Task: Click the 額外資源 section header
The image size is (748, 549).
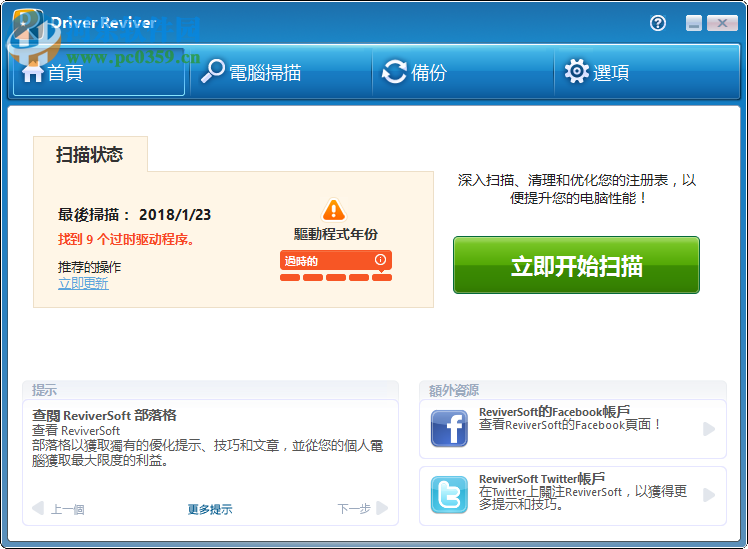Action: [454, 390]
